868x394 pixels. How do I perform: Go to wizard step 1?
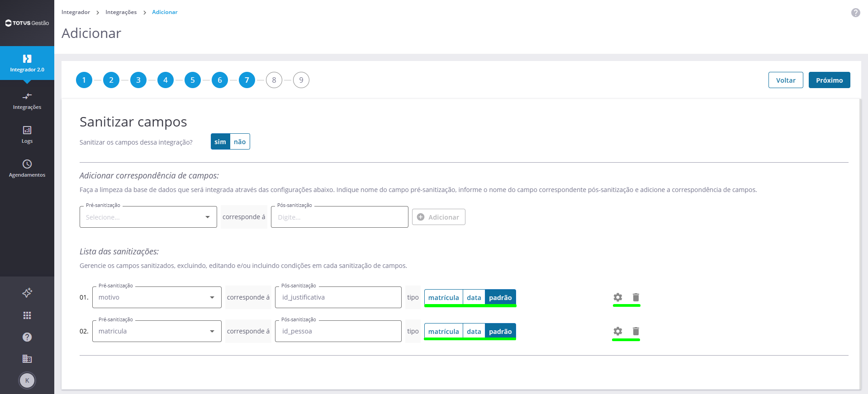point(84,80)
